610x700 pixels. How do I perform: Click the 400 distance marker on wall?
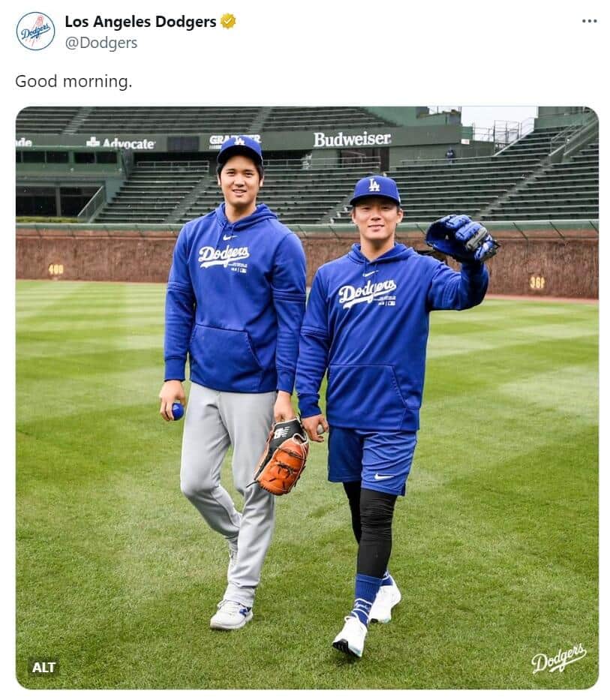tap(56, 269)
